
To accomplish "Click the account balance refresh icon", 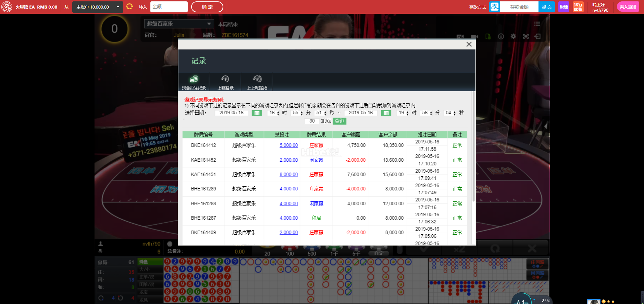I will (129, 7).
